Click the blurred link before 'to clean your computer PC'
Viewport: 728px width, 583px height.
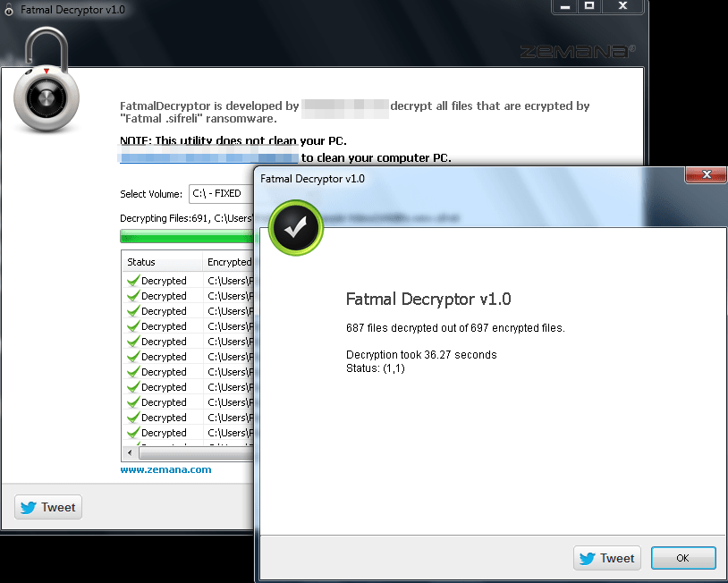click(208, 158)
